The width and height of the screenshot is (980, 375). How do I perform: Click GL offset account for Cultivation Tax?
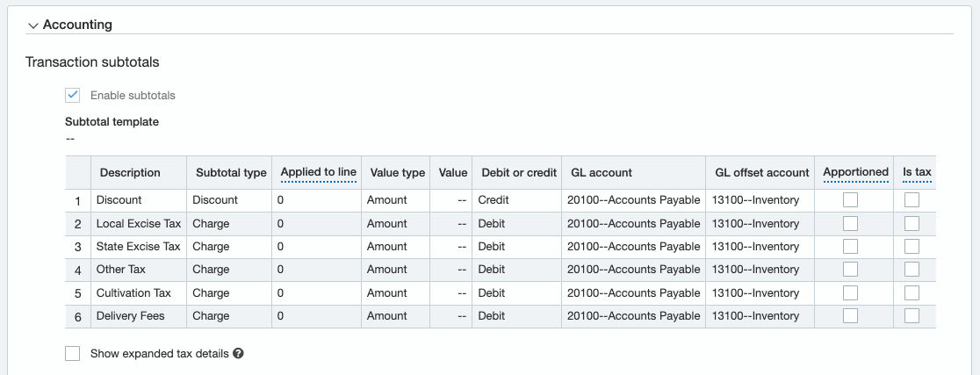pos(755,292)
